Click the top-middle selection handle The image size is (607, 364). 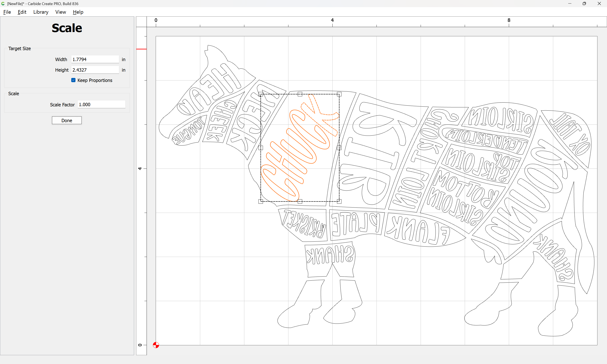click(x=300, y=94)
